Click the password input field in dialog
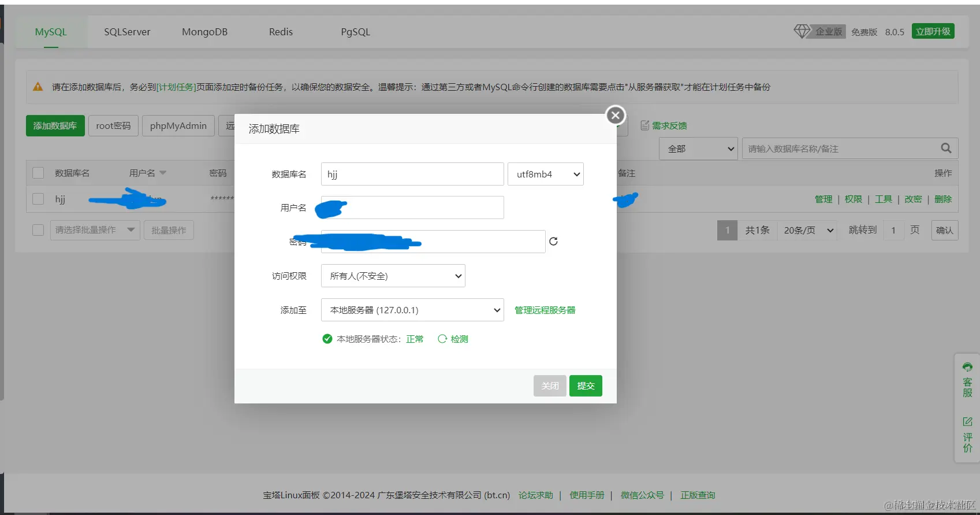 pyautogui.click(x=433, y=242)
